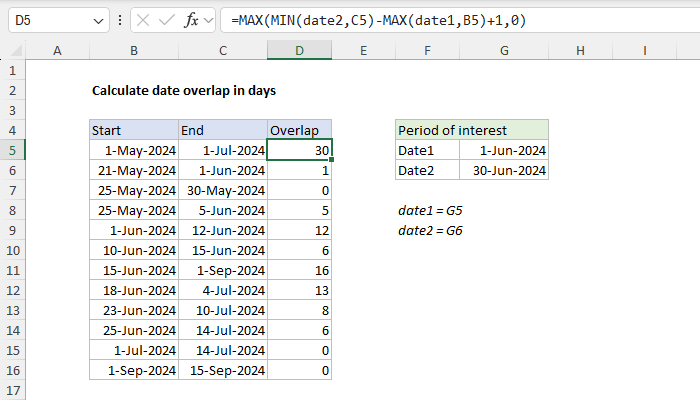The width and height of the screenshot is (700, 400).
Task: Select cell with 10-Jun-2024
Action: (x=134, y=250)
